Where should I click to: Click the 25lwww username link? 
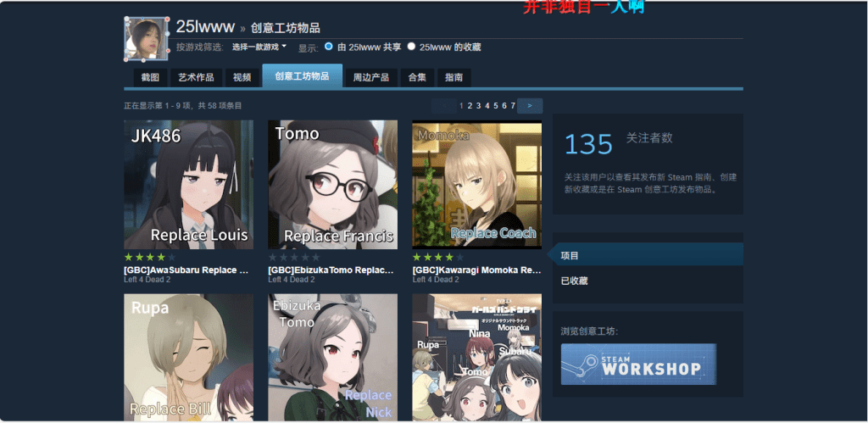tap(205, 26)
